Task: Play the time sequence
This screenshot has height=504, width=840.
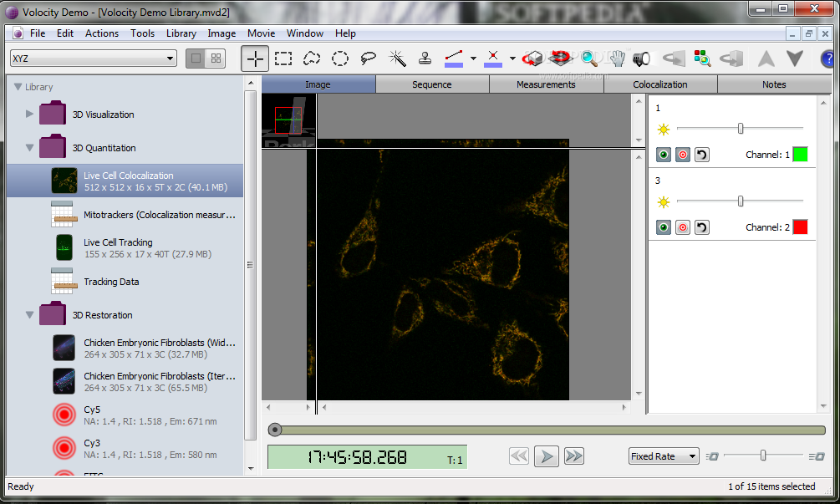Action: [x=547, y=456]
